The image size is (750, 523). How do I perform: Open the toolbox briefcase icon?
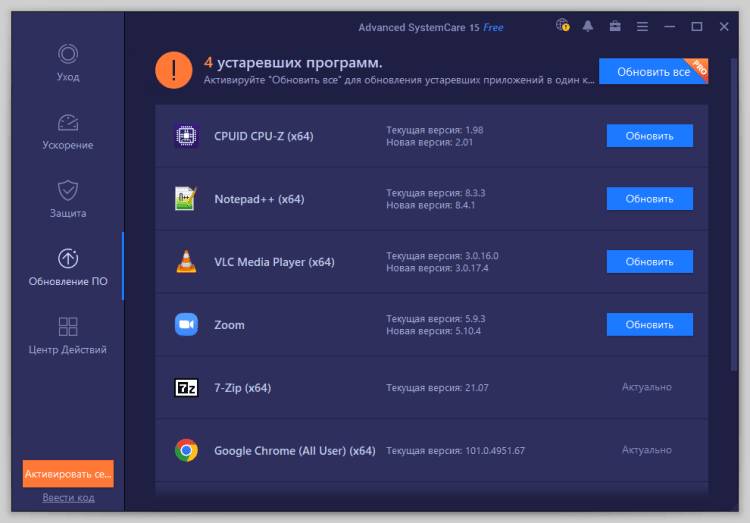pyautogui.click(x=615, y=26)
